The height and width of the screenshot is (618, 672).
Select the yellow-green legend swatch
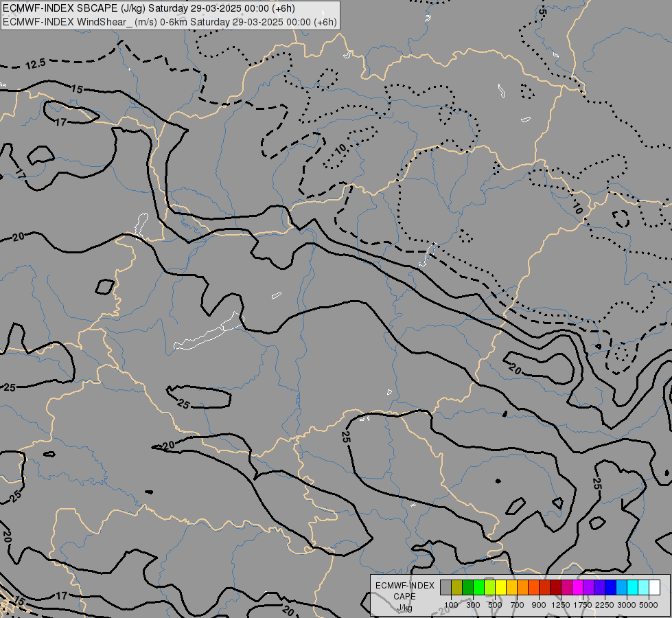490,588
